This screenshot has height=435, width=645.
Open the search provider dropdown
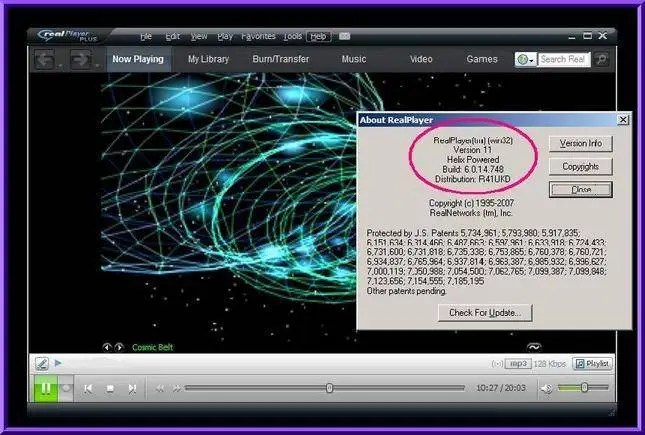click(525, 60)
